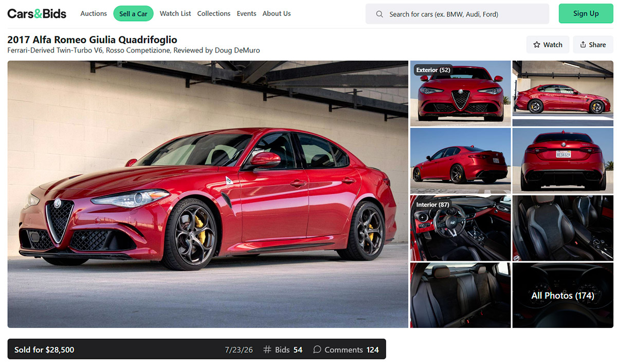Open the Cars & Bids home logo

tap(37, 14)
